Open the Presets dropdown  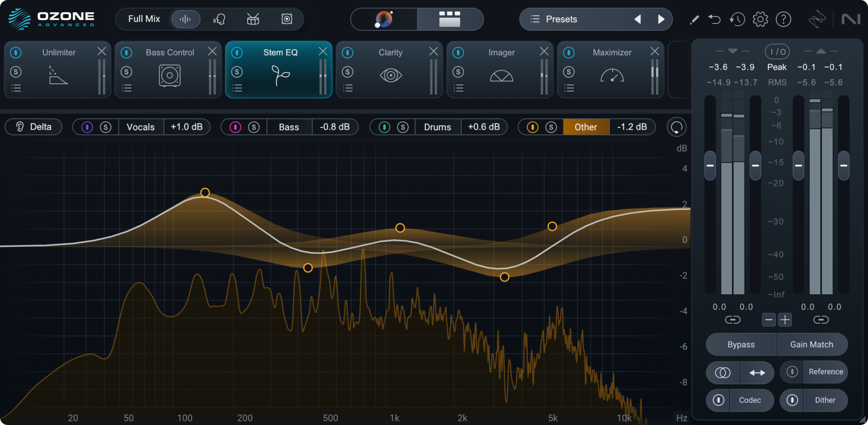[x=563, y=19]
